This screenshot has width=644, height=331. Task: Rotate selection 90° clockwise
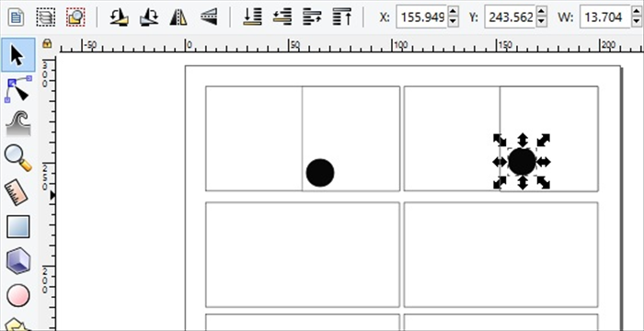pyautogui.click(x=149, y=17)
